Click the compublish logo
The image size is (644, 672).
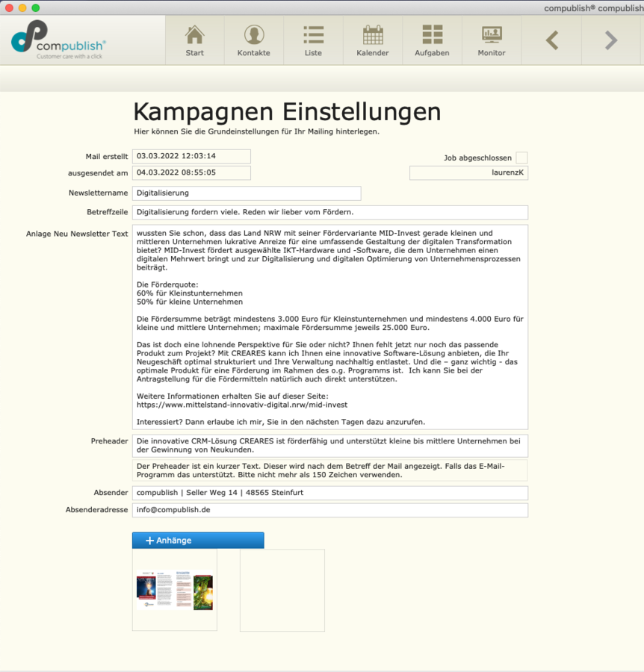click(58, 40)
